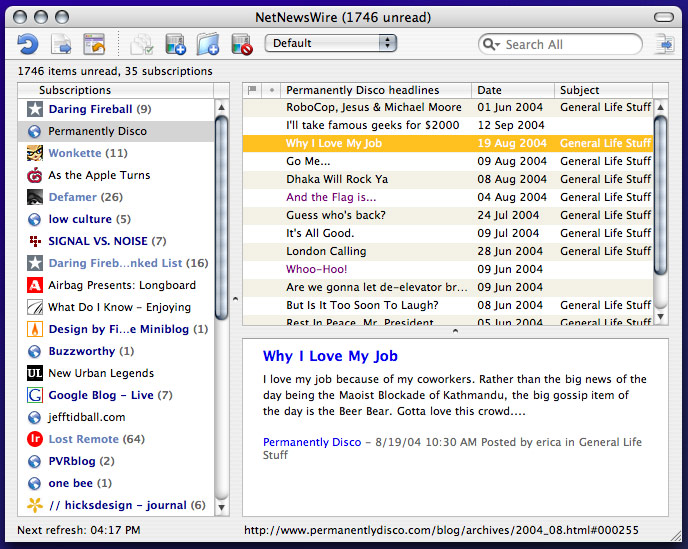Open the blue 'Why I Love My Job' article title link
688x549 pixels.
[330, 356]
